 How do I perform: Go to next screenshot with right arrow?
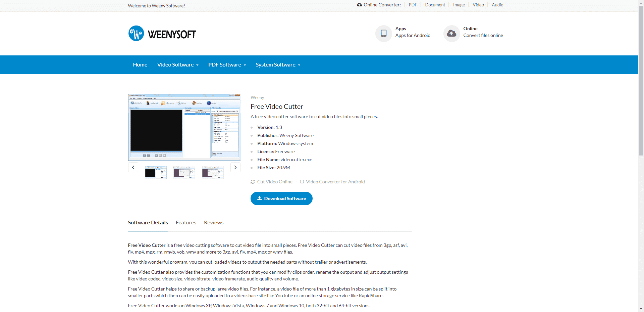(235, 167)
